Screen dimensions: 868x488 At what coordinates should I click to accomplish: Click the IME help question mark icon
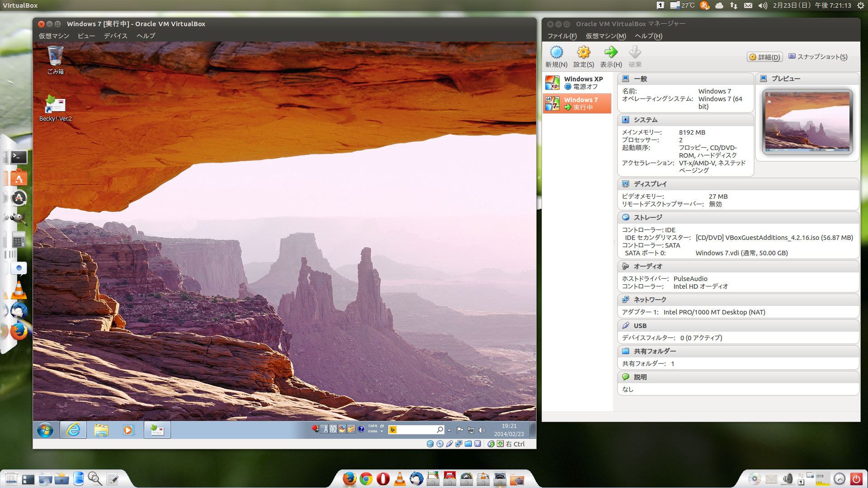[x=361, y=429]
